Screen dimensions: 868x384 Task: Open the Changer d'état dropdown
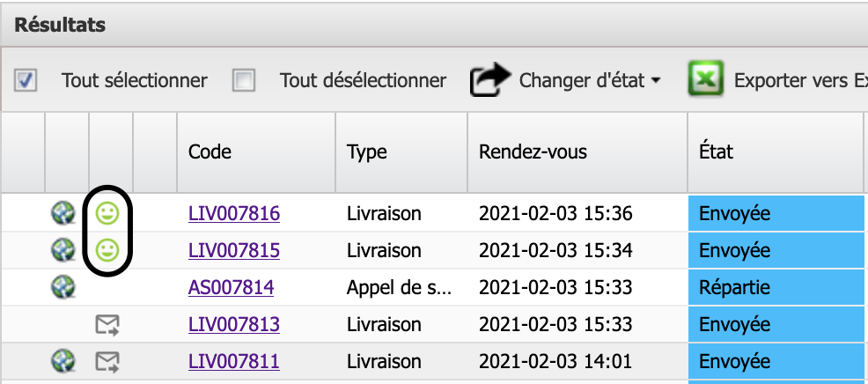(590, 81)
